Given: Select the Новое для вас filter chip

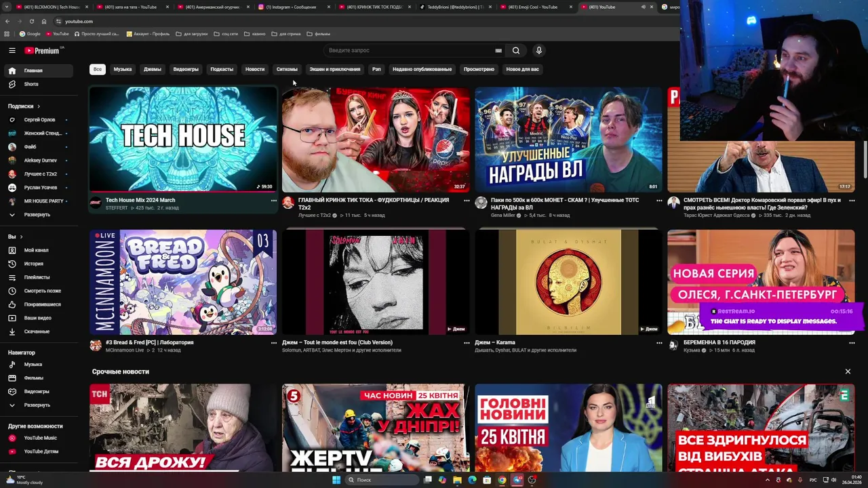Looking at the screenshot, I should tap(522, 69).
